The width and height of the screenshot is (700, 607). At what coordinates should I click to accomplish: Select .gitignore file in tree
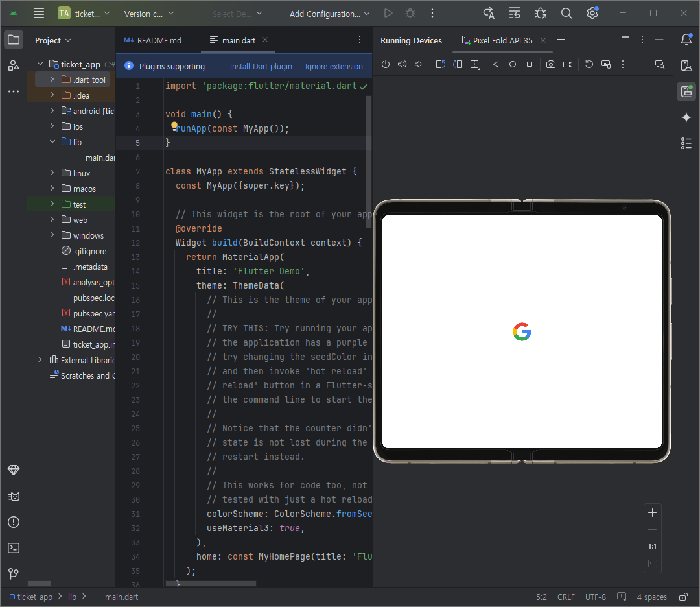(x=84, y=251)
